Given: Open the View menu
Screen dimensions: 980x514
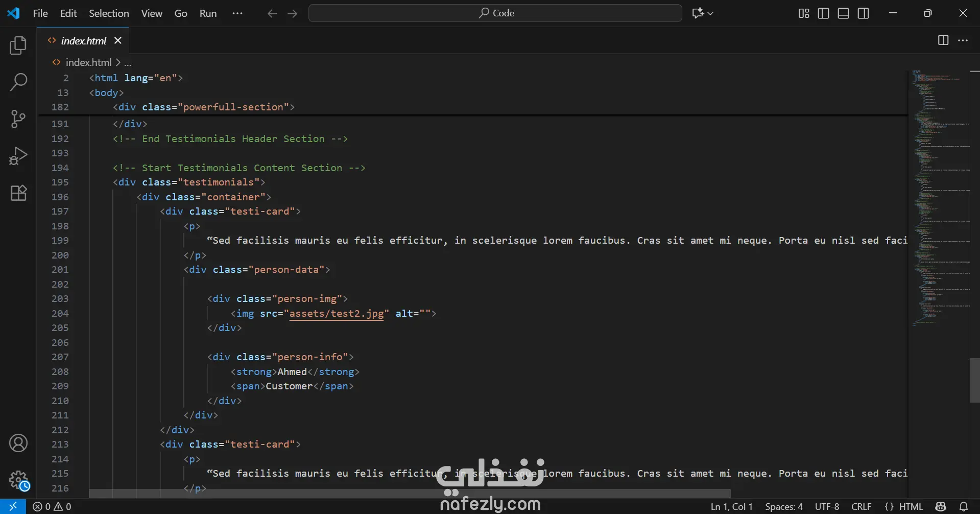Looking at the screenshot, I should click(152, 13).
